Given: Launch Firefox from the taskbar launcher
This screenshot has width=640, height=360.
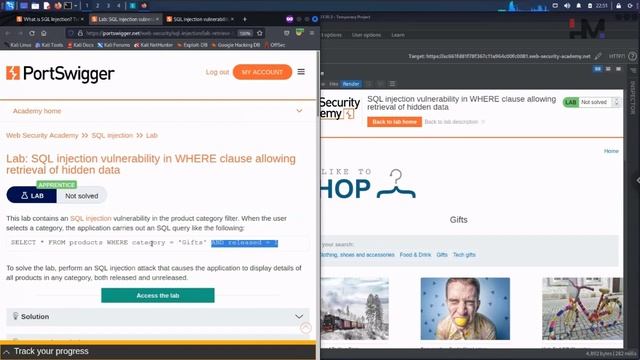Looking at the screenshot, I should tap(58, 6).
